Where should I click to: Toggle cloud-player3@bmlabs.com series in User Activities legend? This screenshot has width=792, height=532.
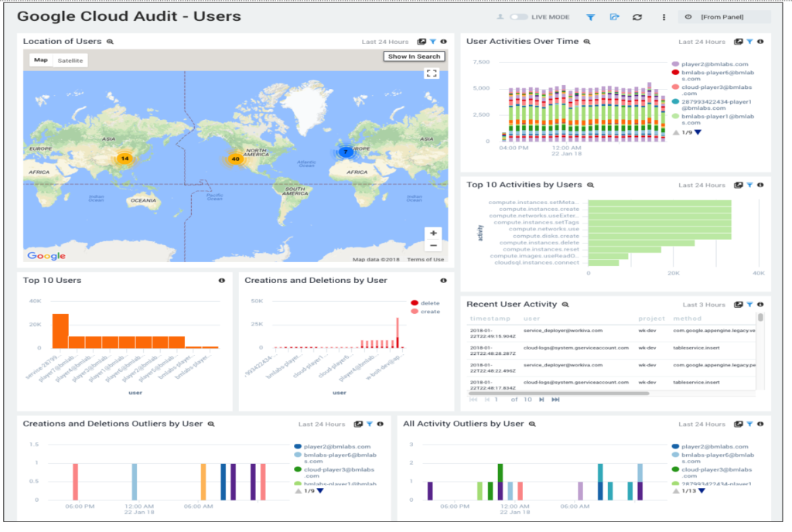coord(712,90)
